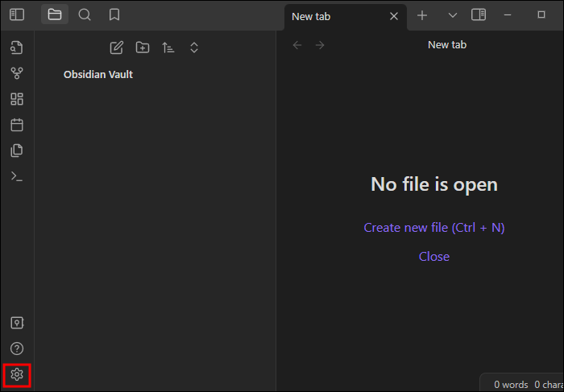Open the command palette terminal icon

tap(17, 176)
